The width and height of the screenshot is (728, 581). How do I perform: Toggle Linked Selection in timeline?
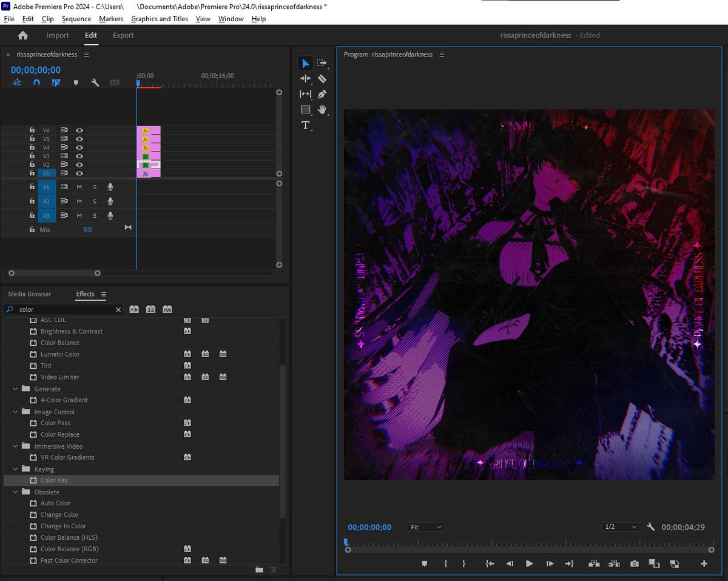point(56,82)
